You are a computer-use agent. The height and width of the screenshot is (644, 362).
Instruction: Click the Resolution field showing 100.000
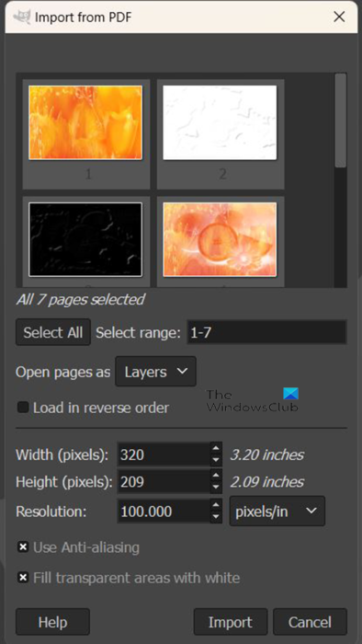pyautogui.click(x=164, y=512)
